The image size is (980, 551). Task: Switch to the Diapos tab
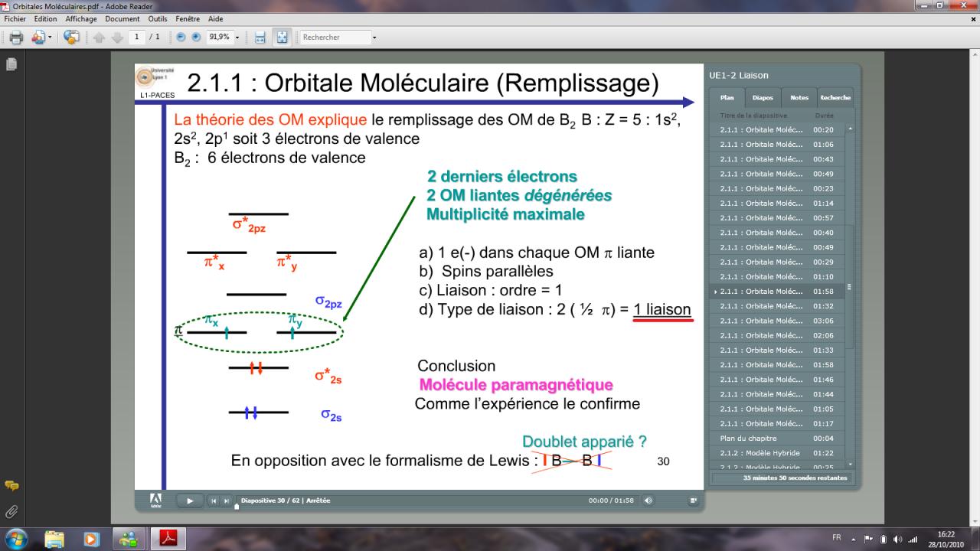pos(763,98)
